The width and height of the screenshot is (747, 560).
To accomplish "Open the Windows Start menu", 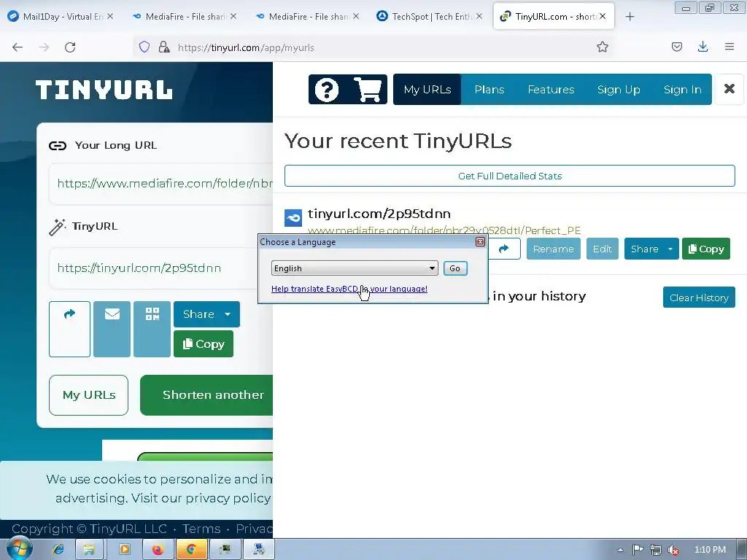I will click(x=19, y=549).
